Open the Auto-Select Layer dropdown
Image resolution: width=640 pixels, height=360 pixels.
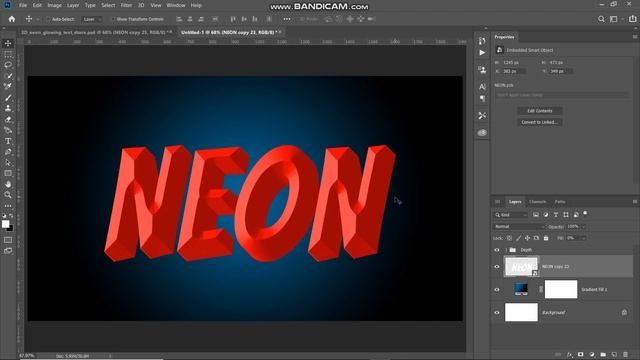[x=92, y=19]
